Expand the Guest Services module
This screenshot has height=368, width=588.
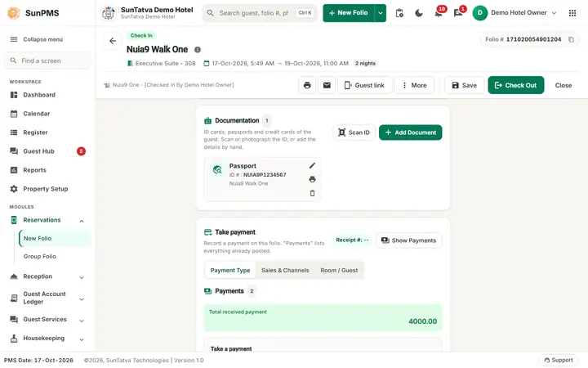coord(47,320)
